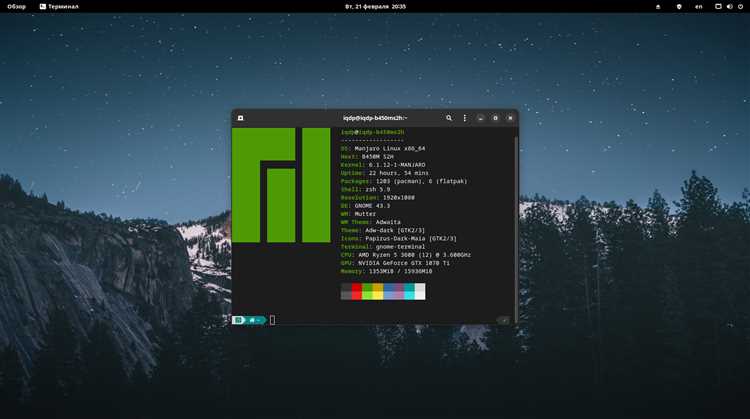Click the notification bell tray icon
This screenshot has width=750, height=419.
pos(658,7)
